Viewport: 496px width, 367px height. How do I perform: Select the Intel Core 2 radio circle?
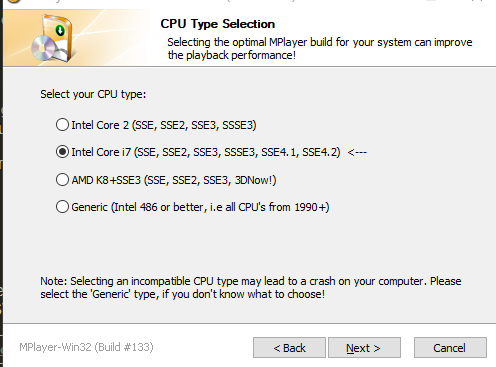[62, 125]
